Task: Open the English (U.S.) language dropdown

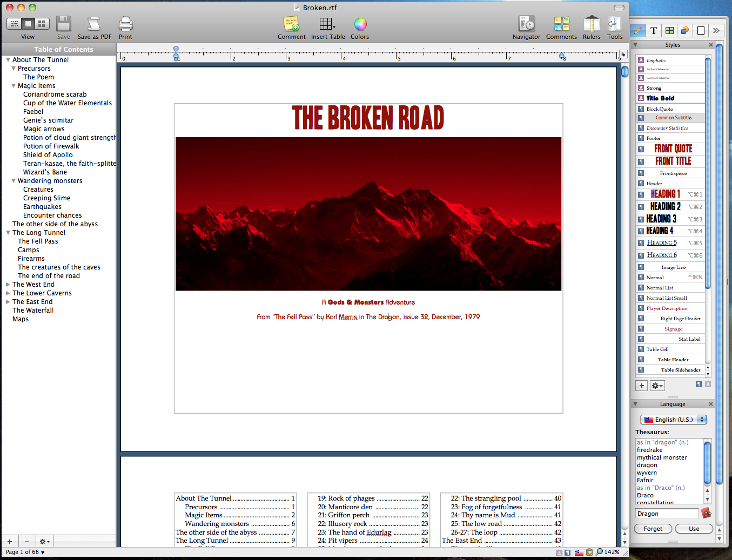Action: click(674, 420)
